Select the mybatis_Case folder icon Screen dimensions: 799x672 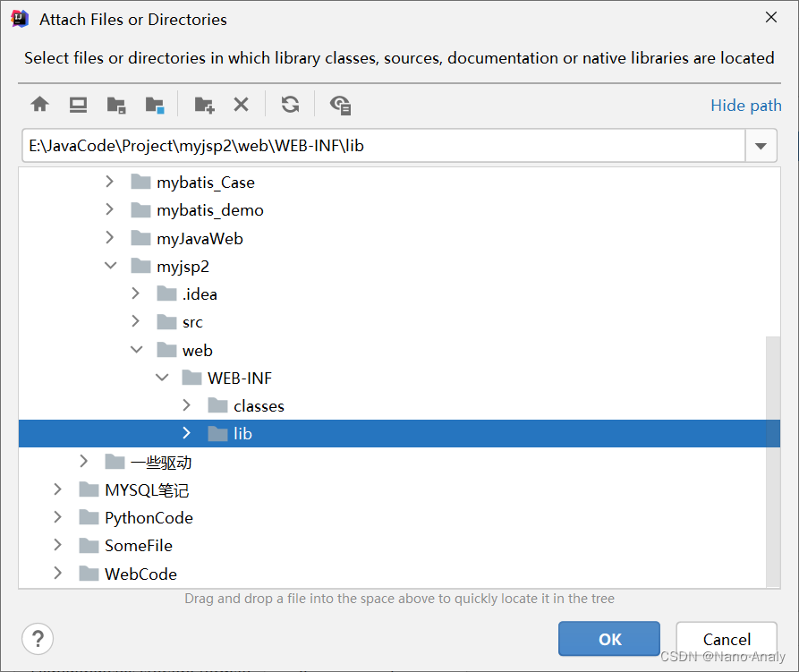pyautogui.click(x=140, y=182)
